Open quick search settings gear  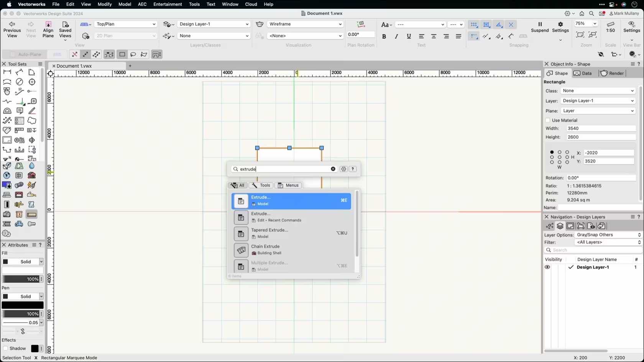pyautogui.click(x=343, y=169)
